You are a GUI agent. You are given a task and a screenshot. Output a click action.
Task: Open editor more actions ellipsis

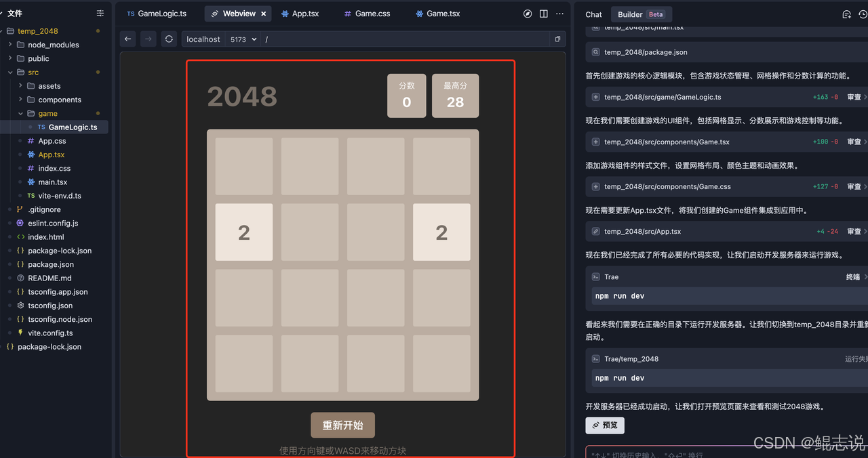click(x=559, y=14)
